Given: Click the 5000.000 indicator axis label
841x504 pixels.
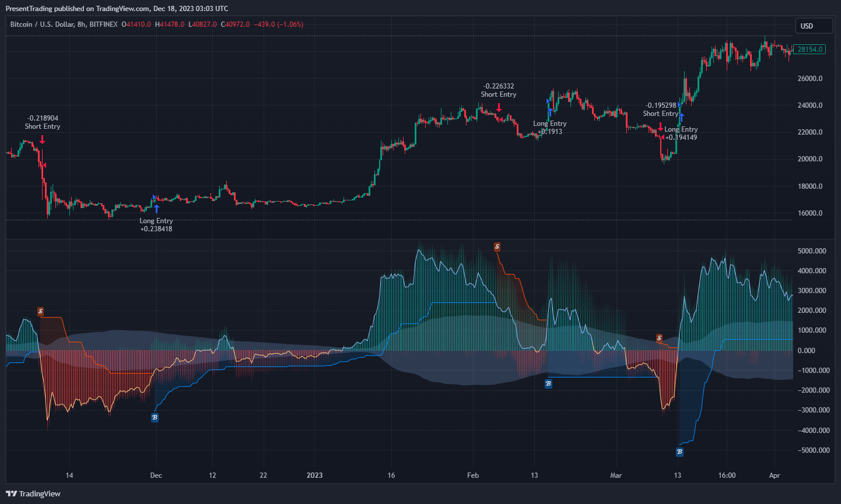Looking at the screenshot, I should [812, 251].
